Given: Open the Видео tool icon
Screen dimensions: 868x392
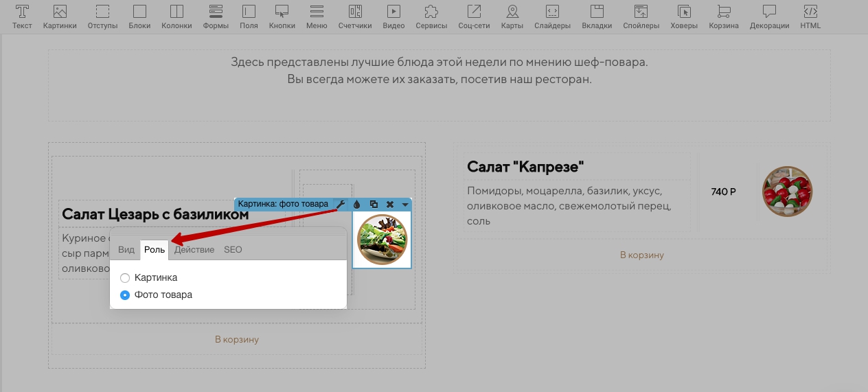Looking at the screenshot, I should point(393,16).
